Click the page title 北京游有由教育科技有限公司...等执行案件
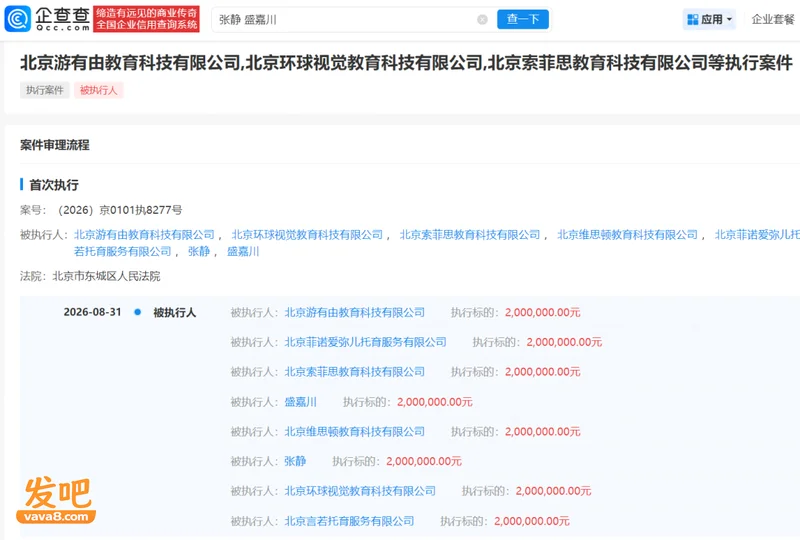Viewport: 800px width, 540px height. coord(407,63)
